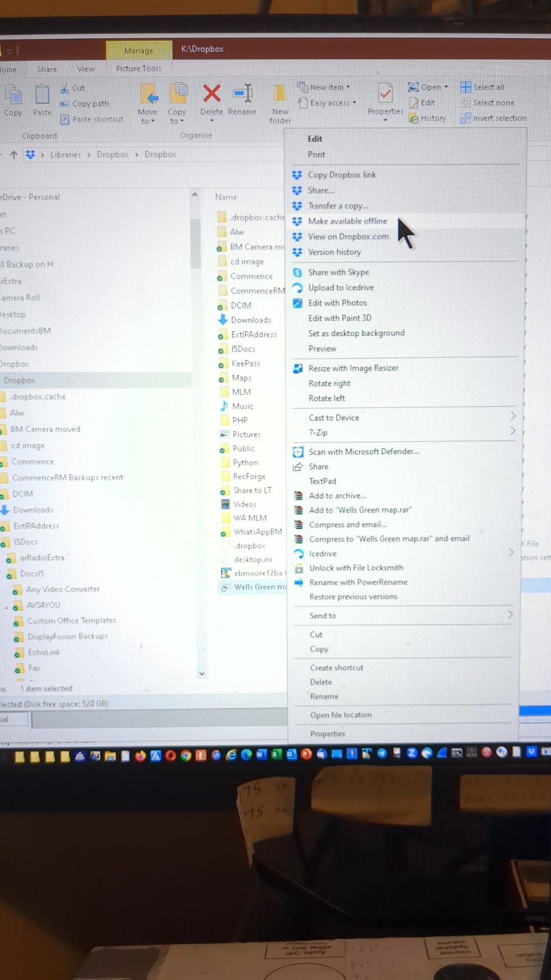Click Paste shortcut in the ribbon

(x=92, y=119)
